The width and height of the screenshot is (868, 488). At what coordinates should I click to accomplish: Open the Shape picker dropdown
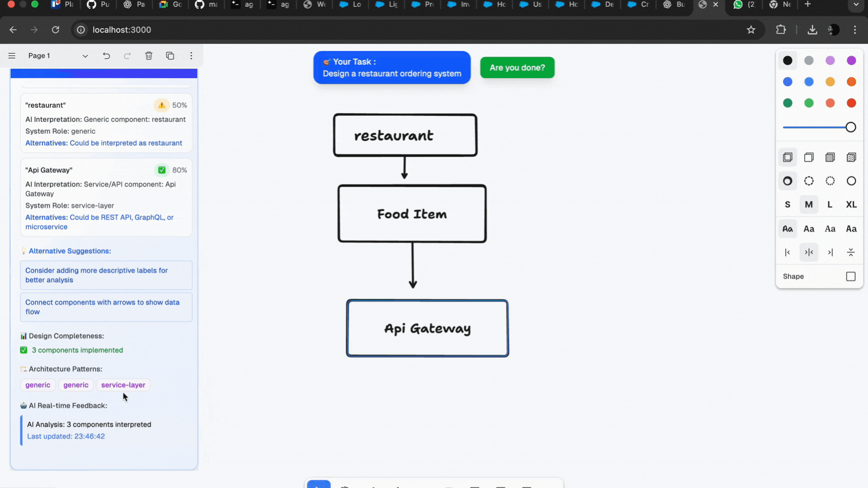coord(850,277)
